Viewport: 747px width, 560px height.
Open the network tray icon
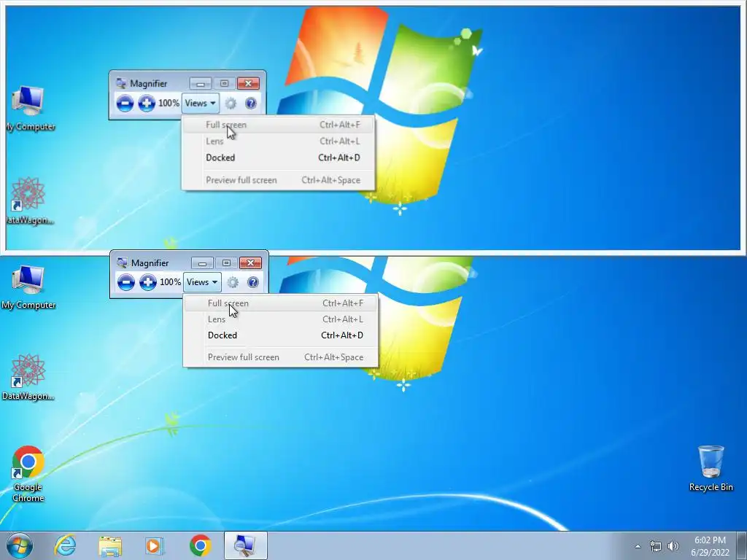pyautogui.click(x=656, y=546)
